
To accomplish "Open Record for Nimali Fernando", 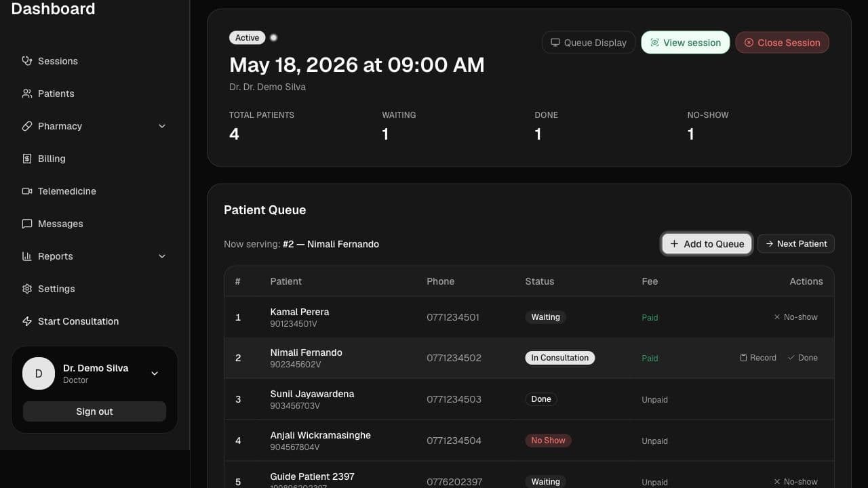I will click(758, 358).
